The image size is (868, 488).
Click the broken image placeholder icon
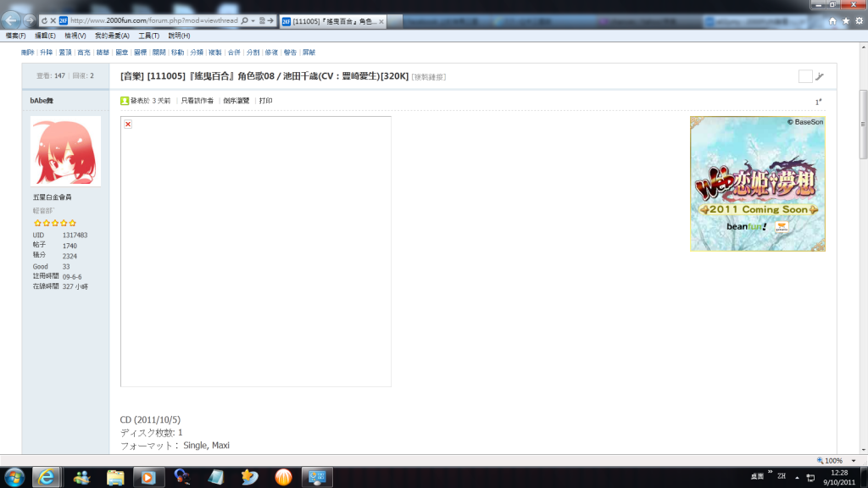pos(128,125)
